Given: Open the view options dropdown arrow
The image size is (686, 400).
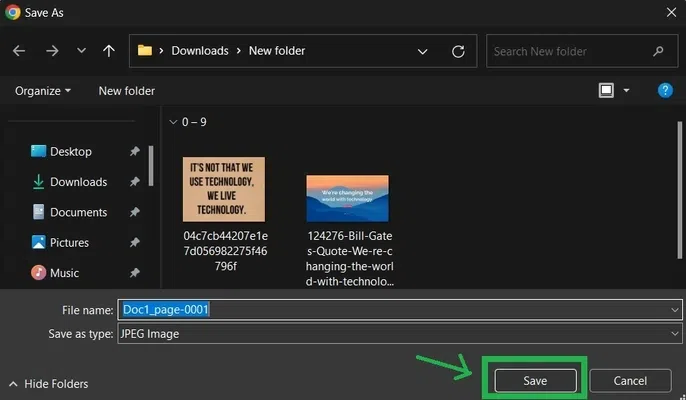Looking at the screenshot, I should (626, 91).
